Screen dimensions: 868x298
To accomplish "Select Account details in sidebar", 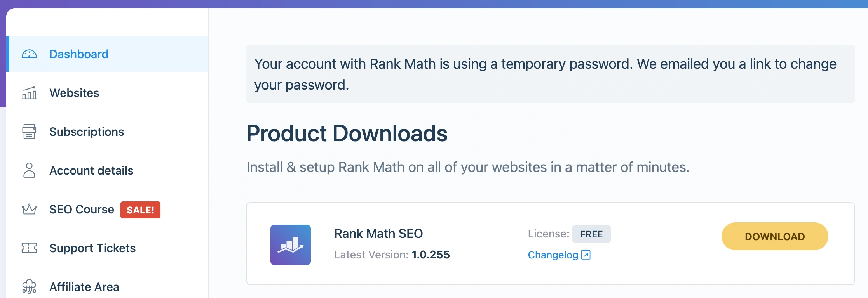I will click(91, 171).
